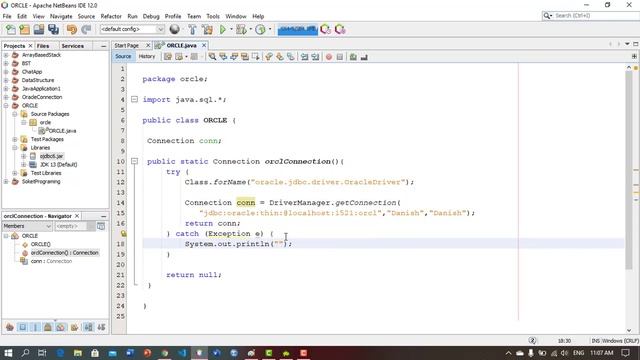The height and width of the screenshot is (360, 640).
Task: Toggle Sort by Source in the Navigator
Action: 101,327
